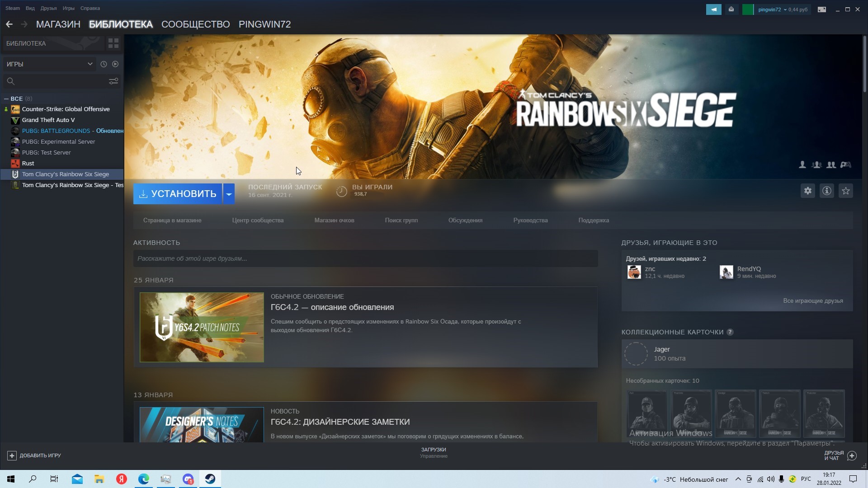The height and width of the screenshot is (488, 868).
Task: Collapse the ВСЕ games category
Action: [x=6, y=99]
